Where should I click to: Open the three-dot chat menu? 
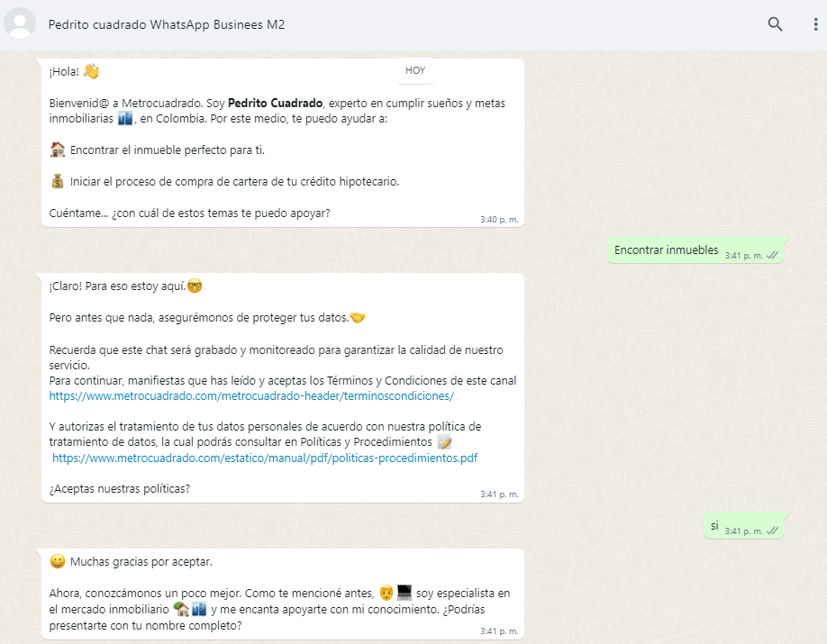(815, 24)
